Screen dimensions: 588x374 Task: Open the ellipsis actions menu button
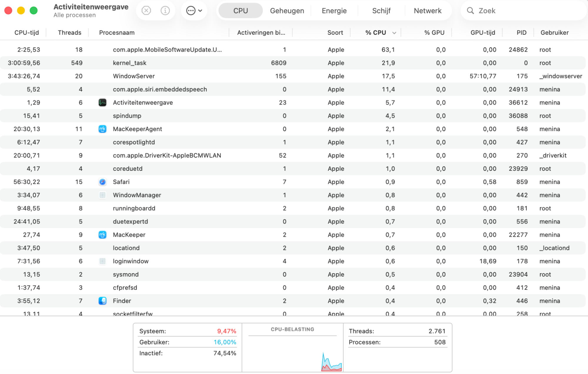click(x=194, y=11)
